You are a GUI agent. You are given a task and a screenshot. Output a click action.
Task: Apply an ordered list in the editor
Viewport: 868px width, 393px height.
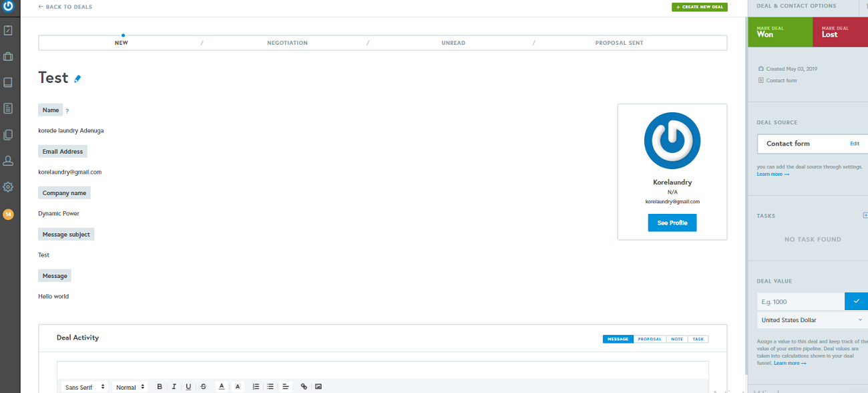[x=255, y=386]
